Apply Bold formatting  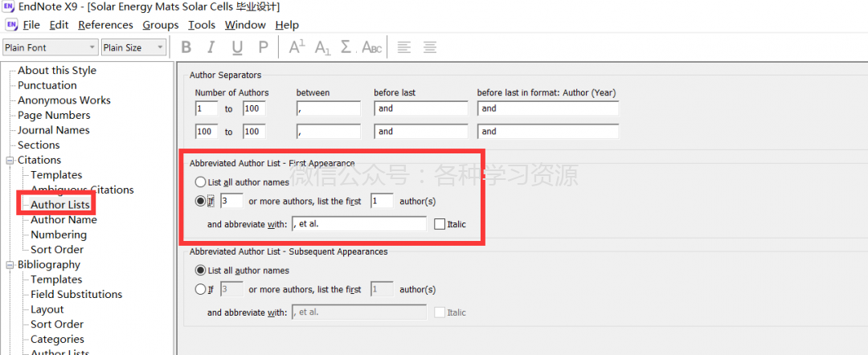click(x=186, y=47)
